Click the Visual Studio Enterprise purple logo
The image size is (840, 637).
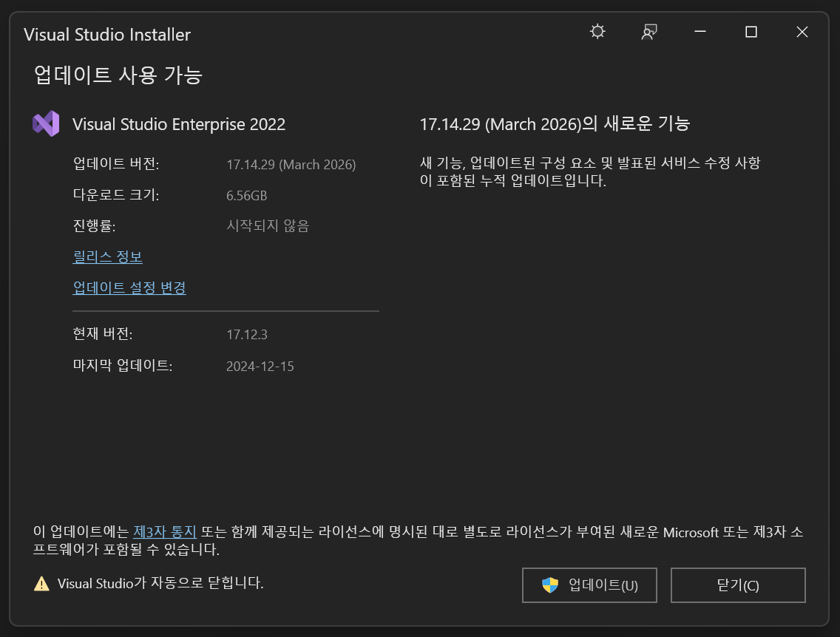pyautogui.click(x=46, y=123)
